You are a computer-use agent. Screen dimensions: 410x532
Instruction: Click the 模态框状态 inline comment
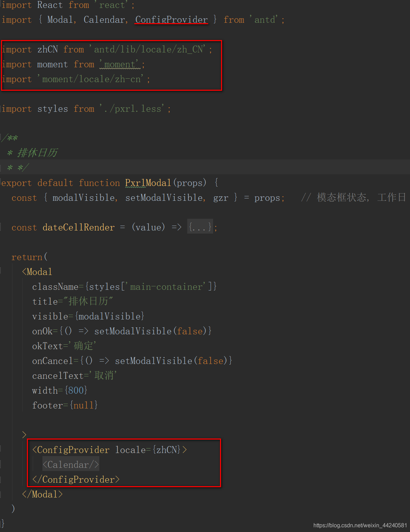pos(342,197)
